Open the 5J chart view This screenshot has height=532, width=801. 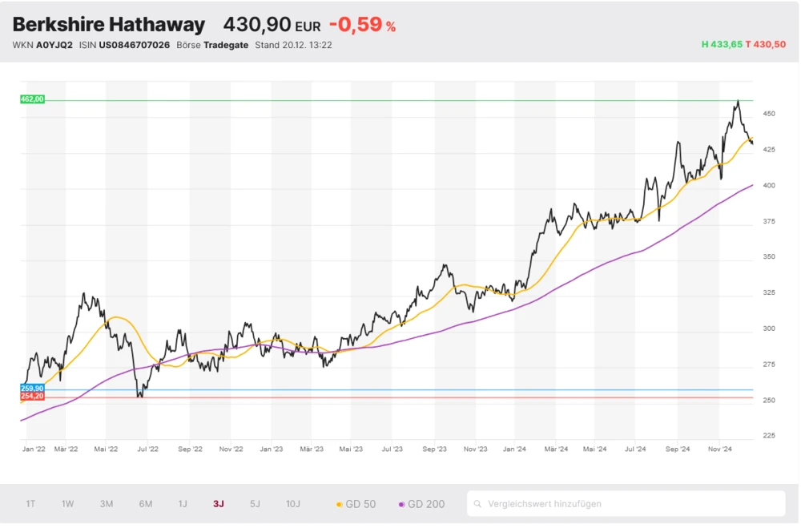point(255,504)
